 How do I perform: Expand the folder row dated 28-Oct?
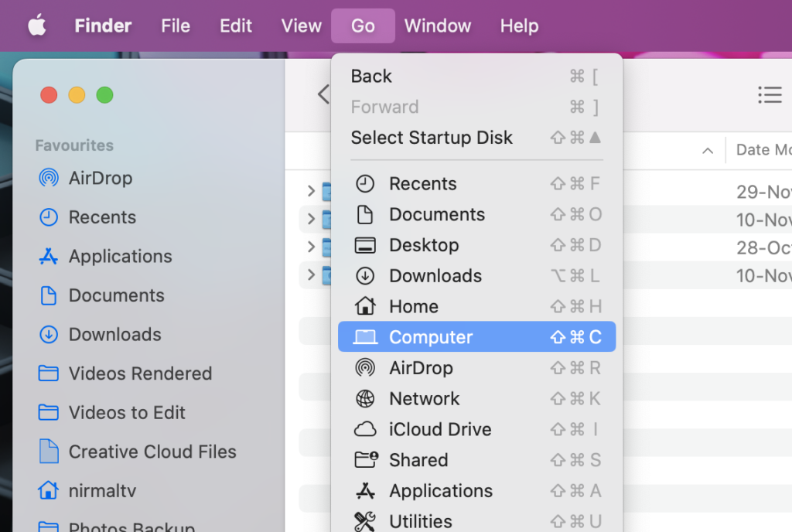311,247
